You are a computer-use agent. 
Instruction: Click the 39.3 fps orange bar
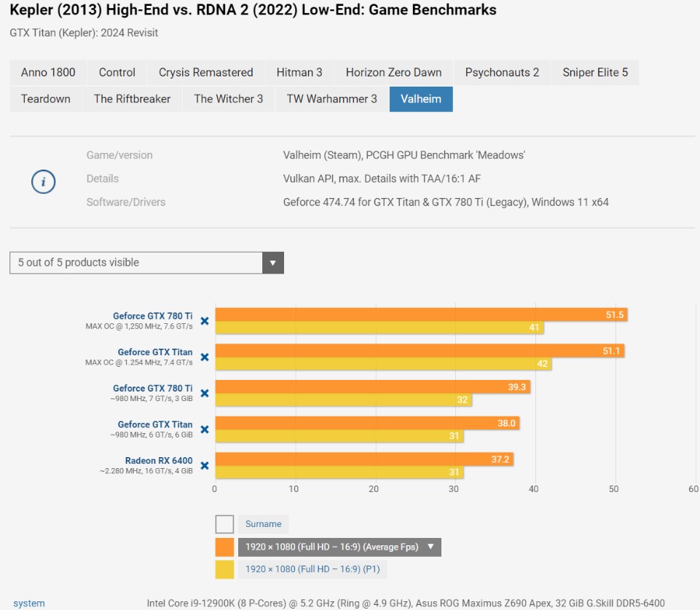373,387
